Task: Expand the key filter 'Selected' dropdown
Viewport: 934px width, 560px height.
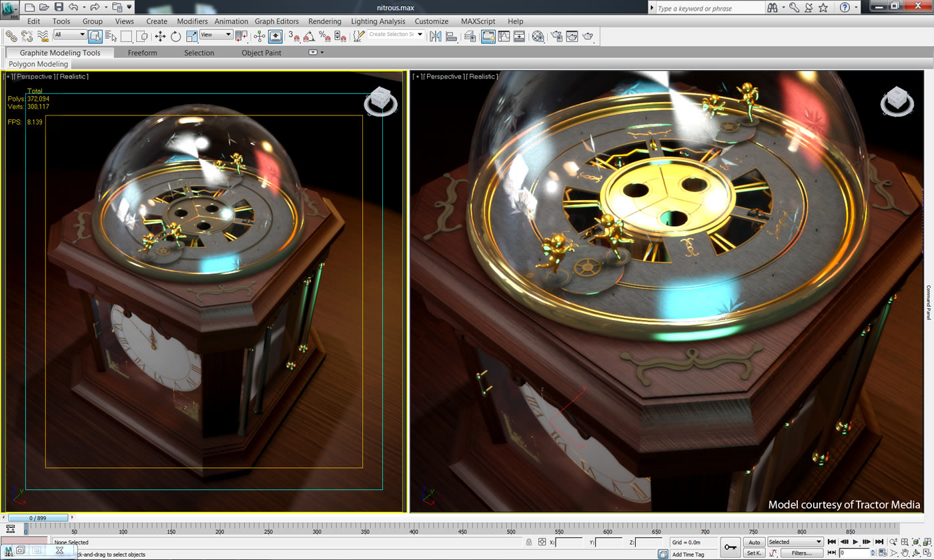Action: (795, 542)
